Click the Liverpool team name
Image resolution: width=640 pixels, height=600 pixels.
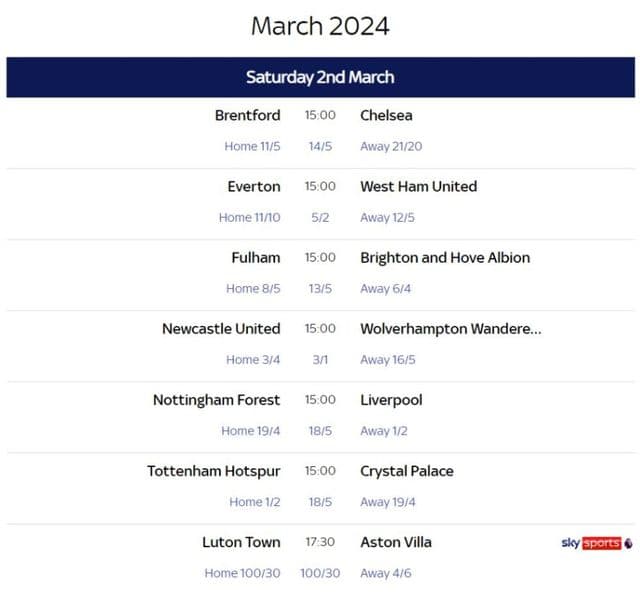[x=391, y=400]
